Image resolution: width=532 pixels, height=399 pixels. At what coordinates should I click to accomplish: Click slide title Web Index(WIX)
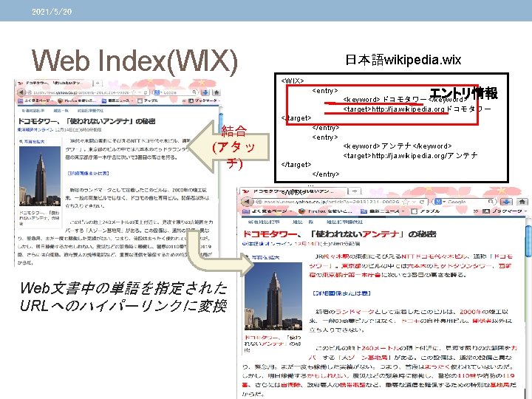(134, 61)
